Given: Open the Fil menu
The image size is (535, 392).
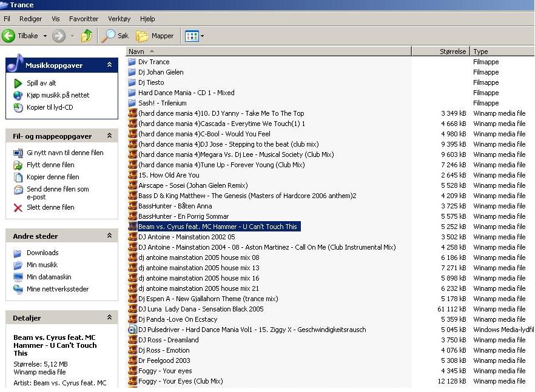Looking at the screenshot, I should [x=7, y=19].
